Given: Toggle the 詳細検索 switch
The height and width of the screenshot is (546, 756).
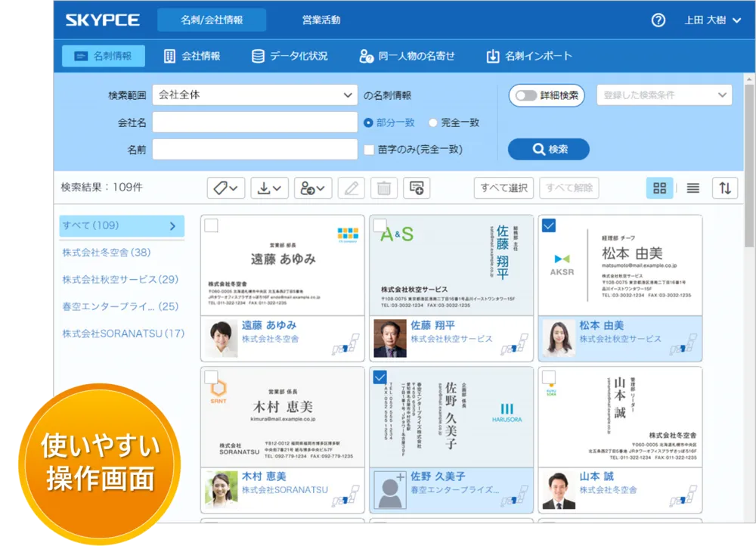Looking at the screenshot, I should (x=526, y=95).
